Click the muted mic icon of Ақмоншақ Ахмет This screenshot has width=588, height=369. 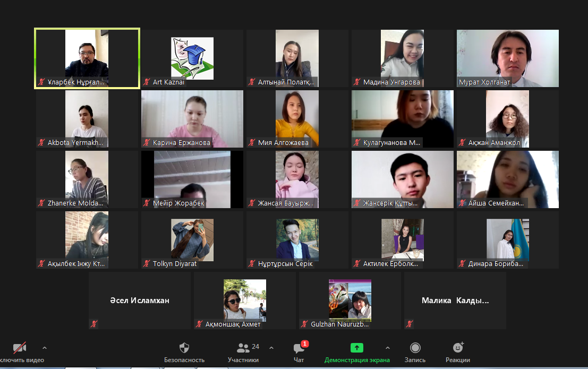click(199, 324)
